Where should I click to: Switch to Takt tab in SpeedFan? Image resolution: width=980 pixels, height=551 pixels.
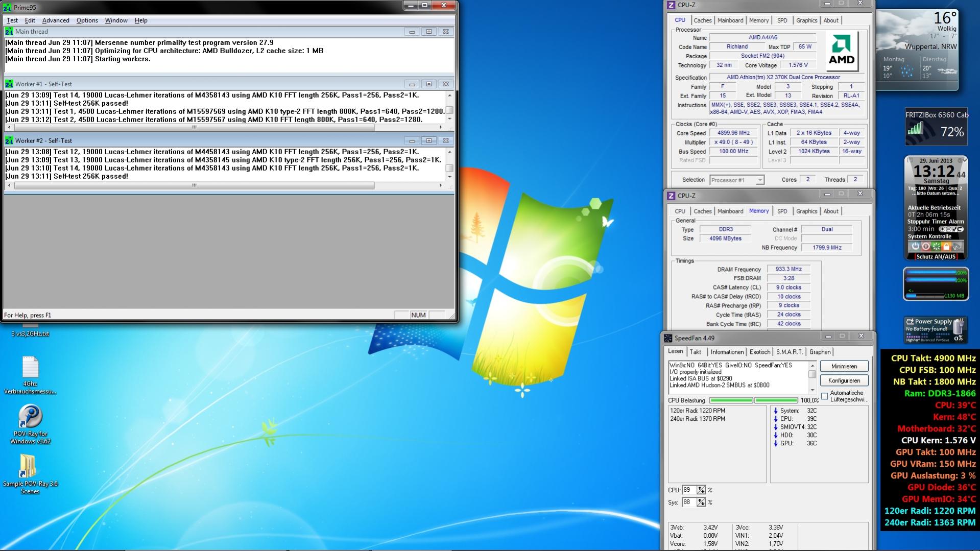point(695,352)
